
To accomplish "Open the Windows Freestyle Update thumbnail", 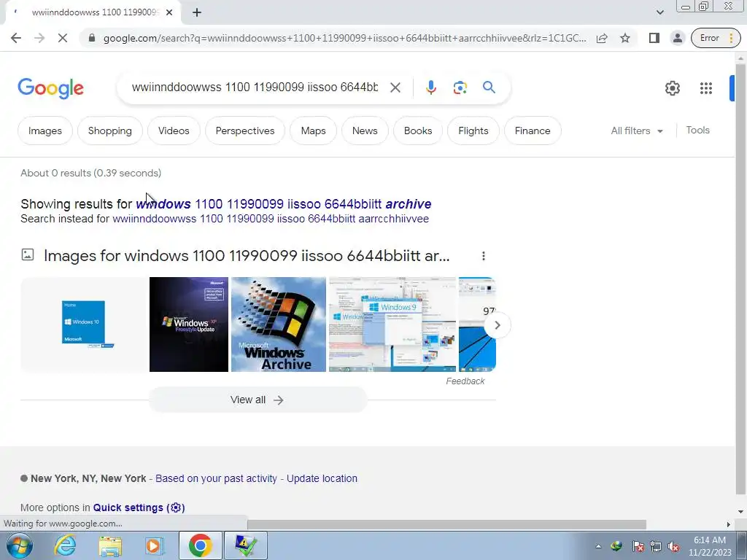I will [x=189, y=324].
